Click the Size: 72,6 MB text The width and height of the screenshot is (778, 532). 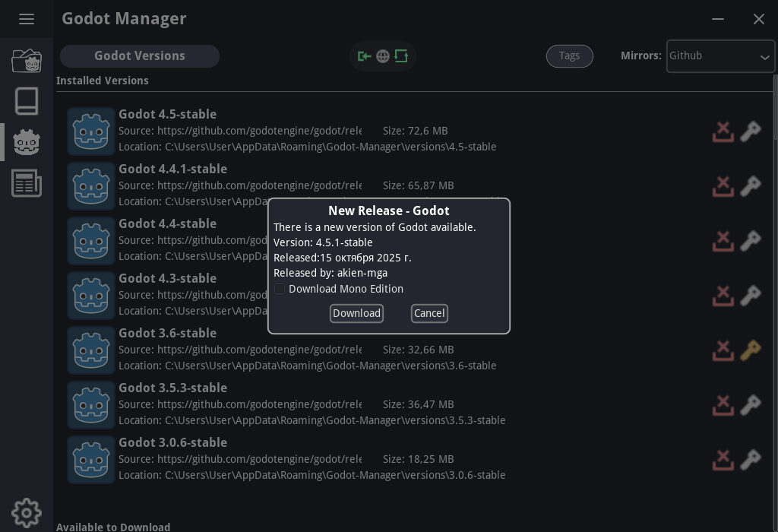click(x=416, y=131)
